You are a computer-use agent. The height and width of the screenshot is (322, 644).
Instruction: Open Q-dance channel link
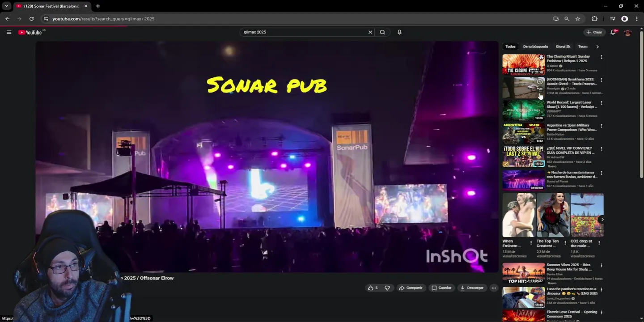(x=552, y=66)
